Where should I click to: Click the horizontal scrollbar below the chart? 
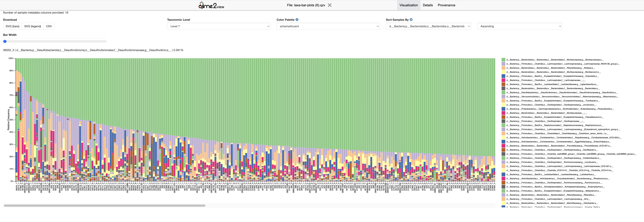click(104, 205)
